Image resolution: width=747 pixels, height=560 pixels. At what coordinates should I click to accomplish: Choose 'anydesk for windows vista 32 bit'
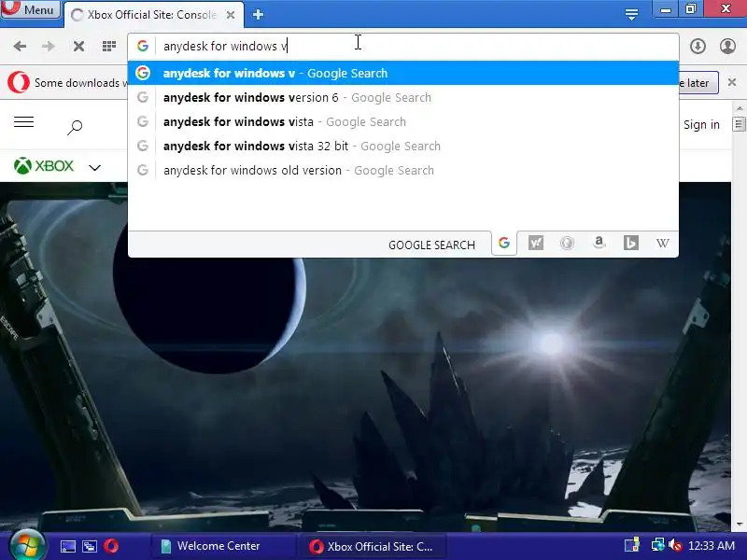click(403, 146)
